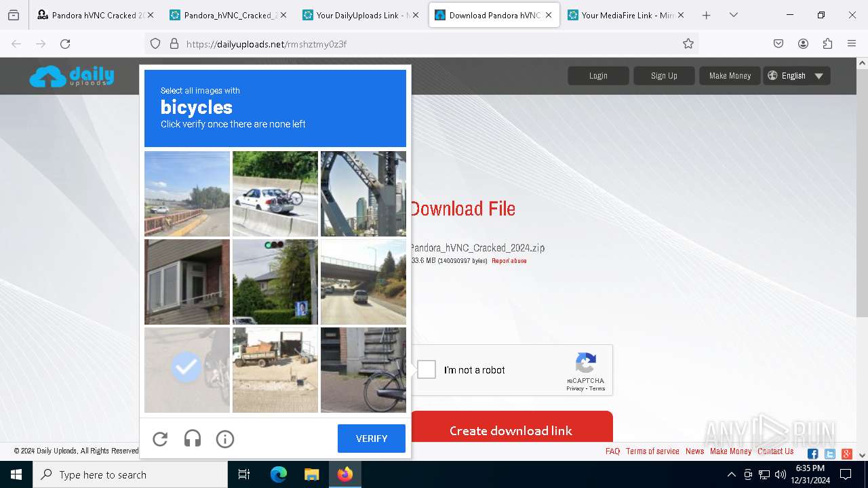Click the Firefox taskbar icon
The height and width of the screenshot is (488, 868).
point(345,474)
